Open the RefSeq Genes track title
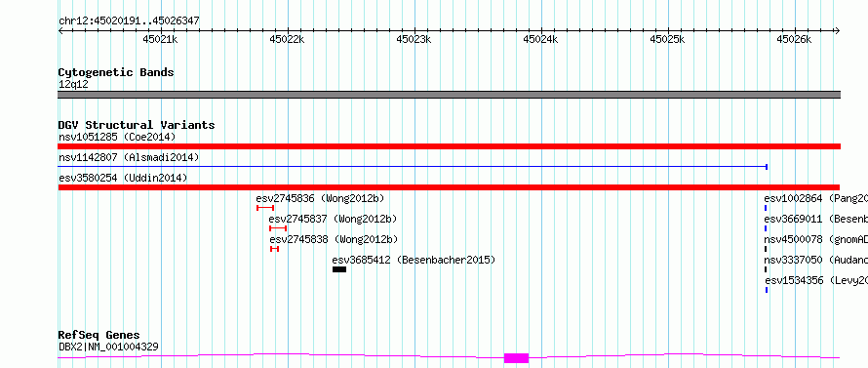The image size is (868, 368). [x=99, y=336]
